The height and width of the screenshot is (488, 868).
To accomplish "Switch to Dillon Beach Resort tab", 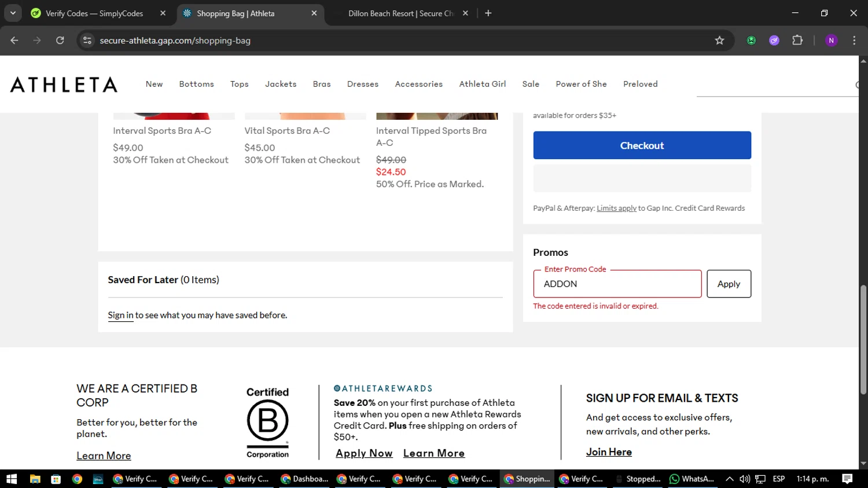I will pyautogui.click(x=401, y=13).
